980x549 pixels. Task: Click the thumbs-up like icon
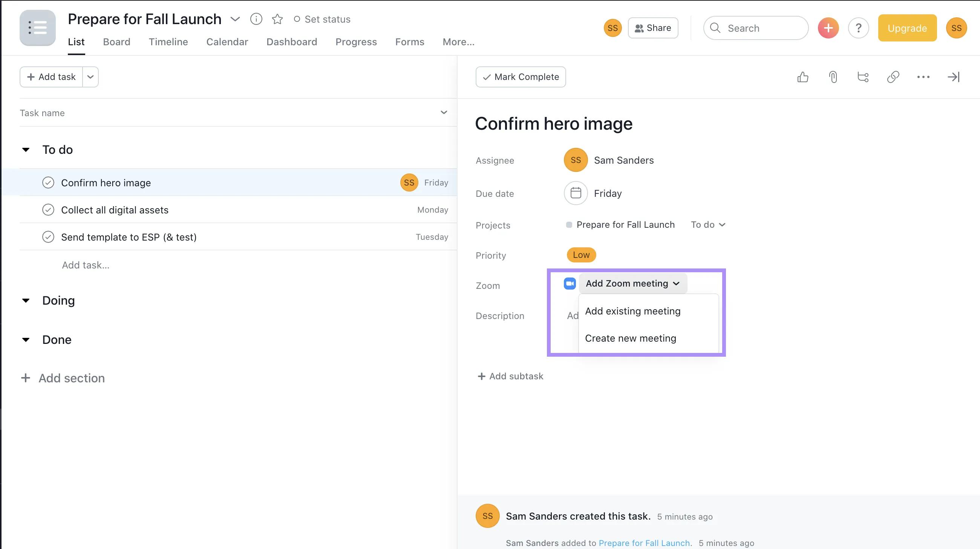[803, 77]
